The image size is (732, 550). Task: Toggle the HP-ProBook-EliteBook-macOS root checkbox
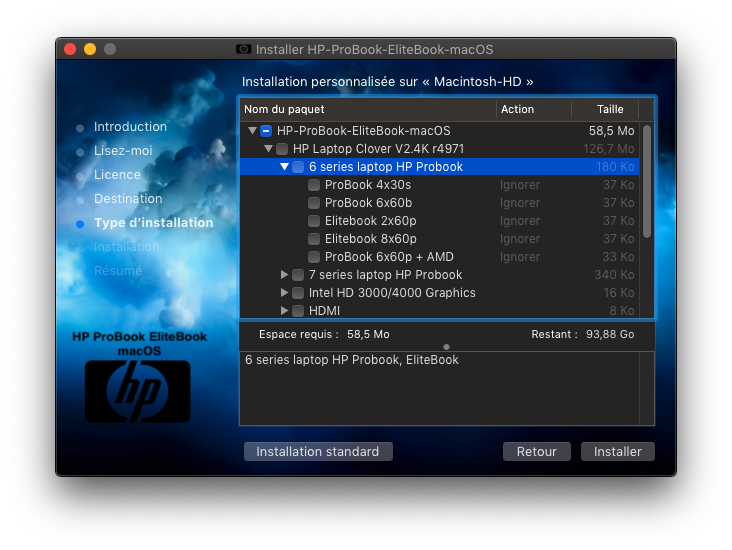(x=266, y=131)
